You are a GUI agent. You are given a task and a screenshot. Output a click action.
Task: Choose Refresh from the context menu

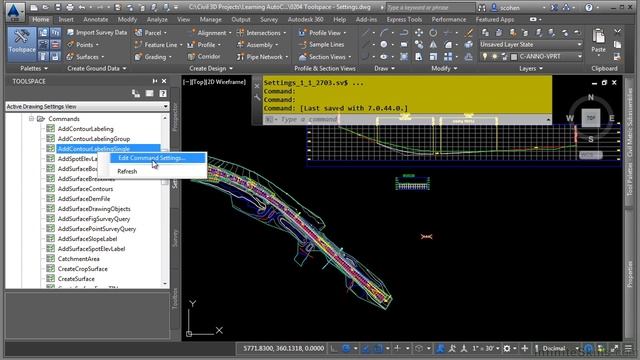coord(127,171)
